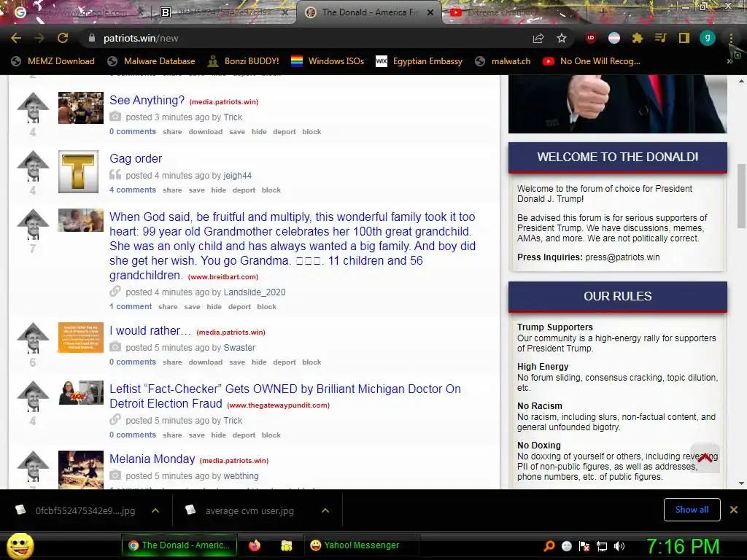Click the red scroll-to-top arrow
Viewport: 747px width, 560px height.
coord(705,458)
